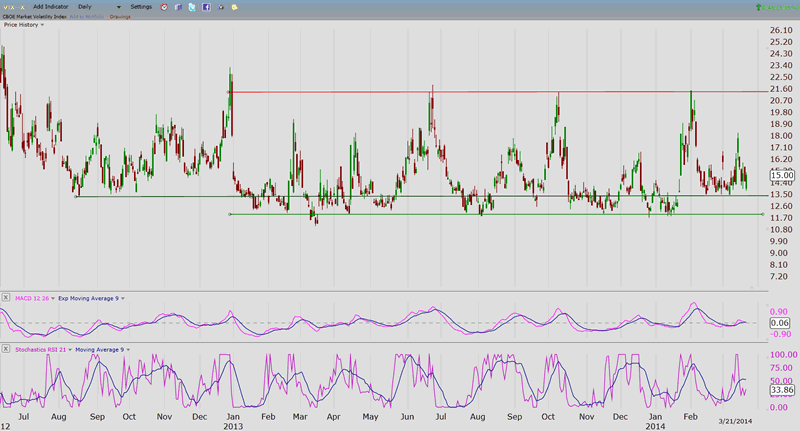Click the VIX-X ticker symbol field
The width and height of the screenshot is (800, 431).
click(14, 6)
